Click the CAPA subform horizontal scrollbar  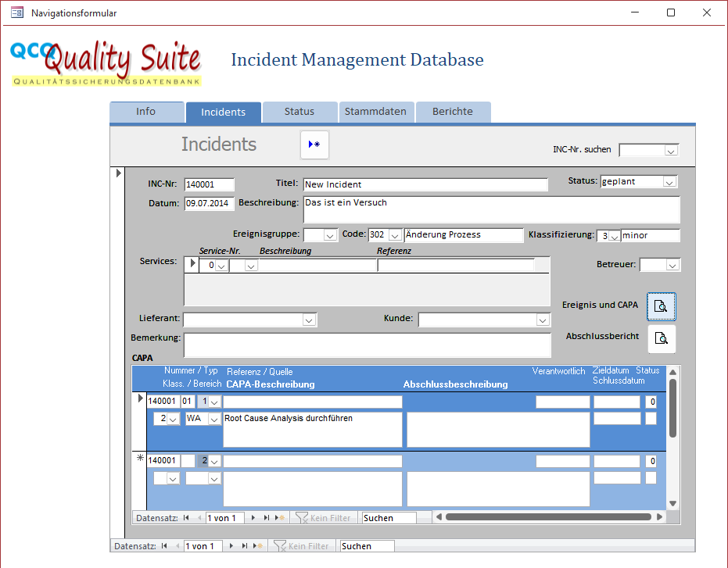tap(547, 517)
